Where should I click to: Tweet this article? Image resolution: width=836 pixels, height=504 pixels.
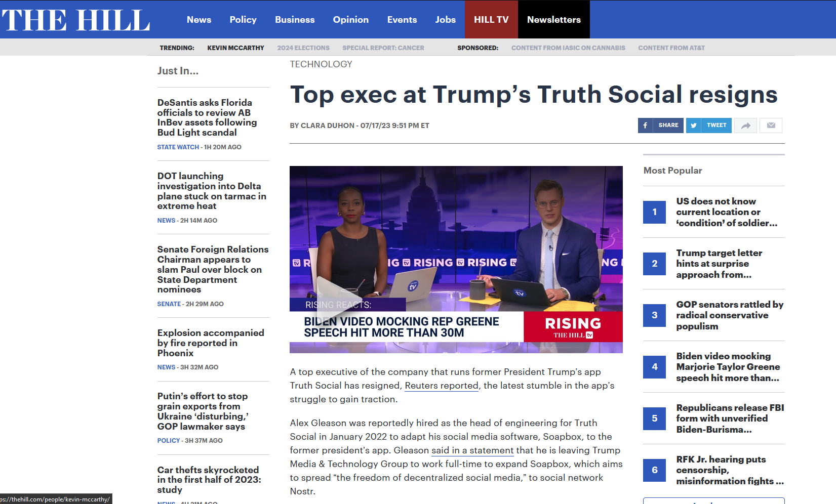click(708, 125)
